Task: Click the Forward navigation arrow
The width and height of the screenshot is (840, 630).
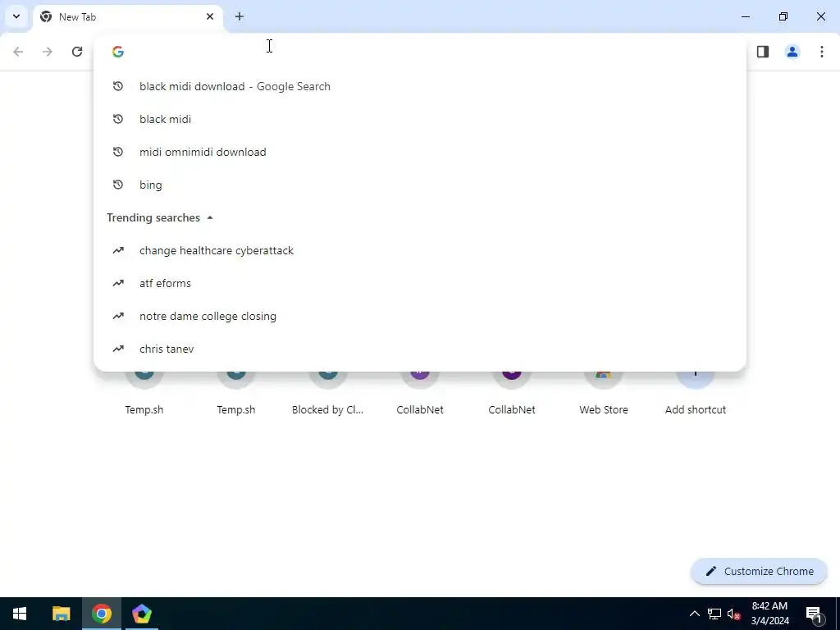Action: click(x=48, y=52)
